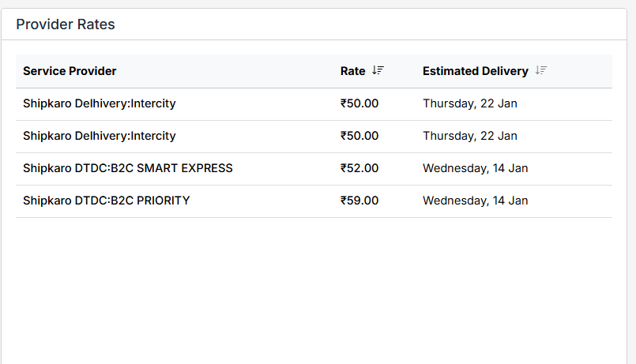Click ₹50.00 in the first Delhivery row

click(x=359, y=103)
